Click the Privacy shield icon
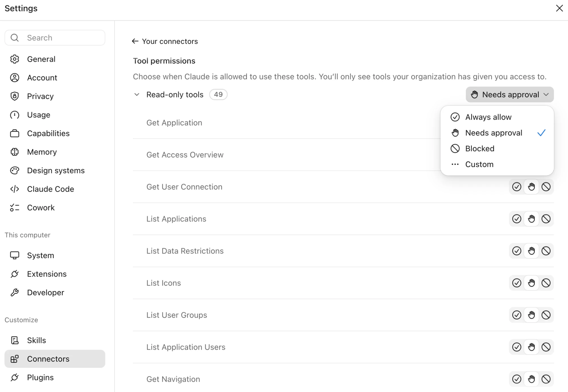Viewport: 568px width, 392px height. [14, 96]
